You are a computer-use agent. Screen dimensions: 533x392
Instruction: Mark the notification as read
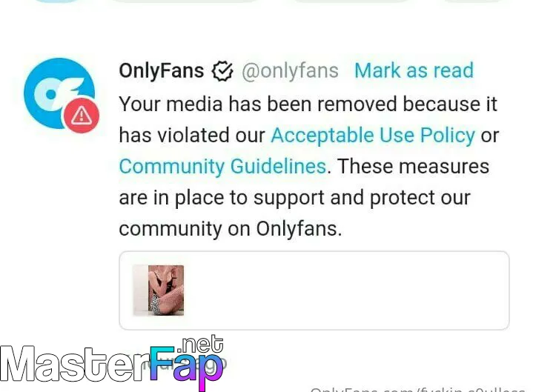(414, 70)
